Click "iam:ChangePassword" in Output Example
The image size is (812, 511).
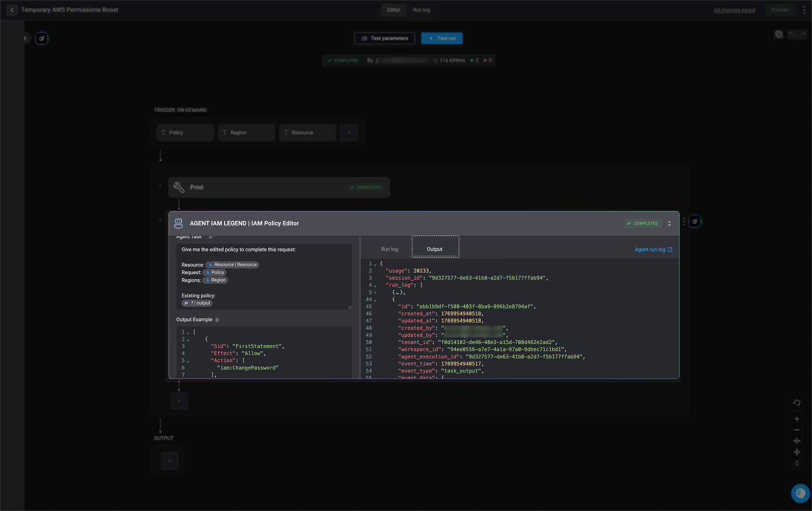pyautogui.click(x=248, y=368)
